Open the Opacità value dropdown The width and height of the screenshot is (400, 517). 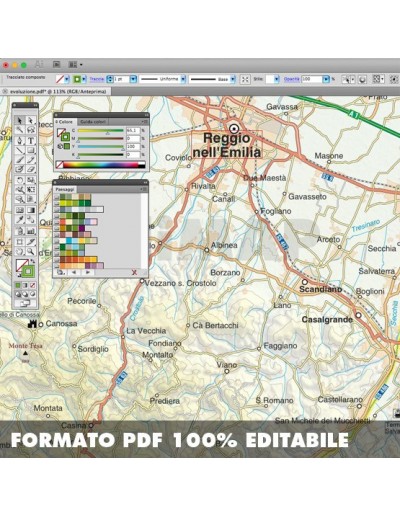click(326, 79)
